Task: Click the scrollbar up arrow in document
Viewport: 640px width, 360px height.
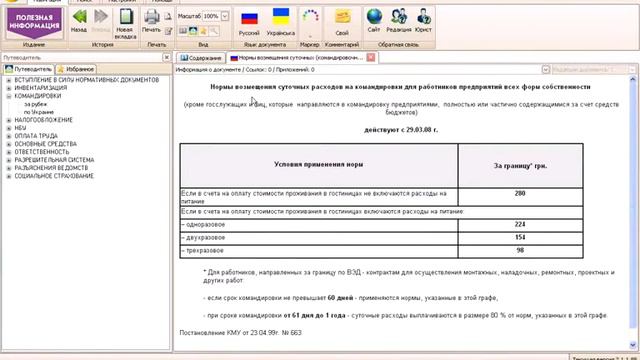Action: coord(633,80)
